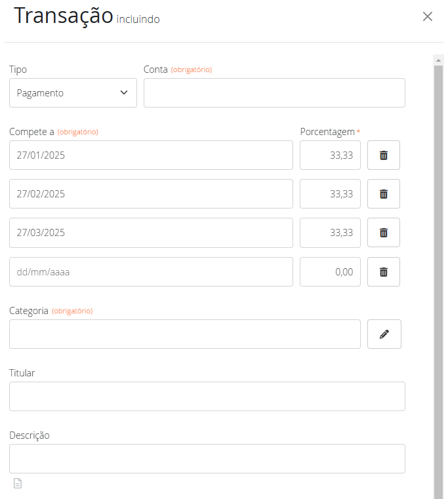The image size is (448, 499).
Task: Click the pencil icon beside Categoria
Action: pyautogui.click(x=384, y=334)
